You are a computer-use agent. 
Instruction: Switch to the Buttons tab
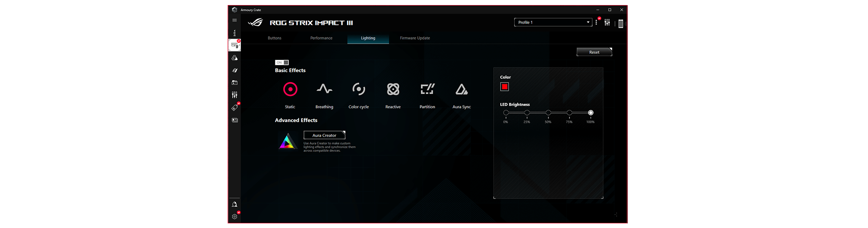point(274,38)
